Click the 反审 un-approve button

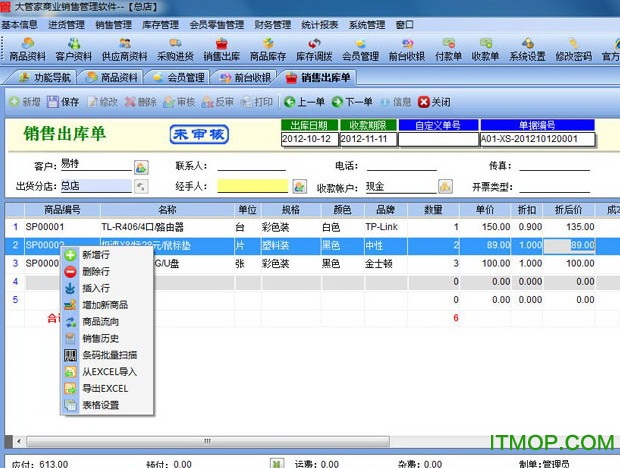coord(217,102)
